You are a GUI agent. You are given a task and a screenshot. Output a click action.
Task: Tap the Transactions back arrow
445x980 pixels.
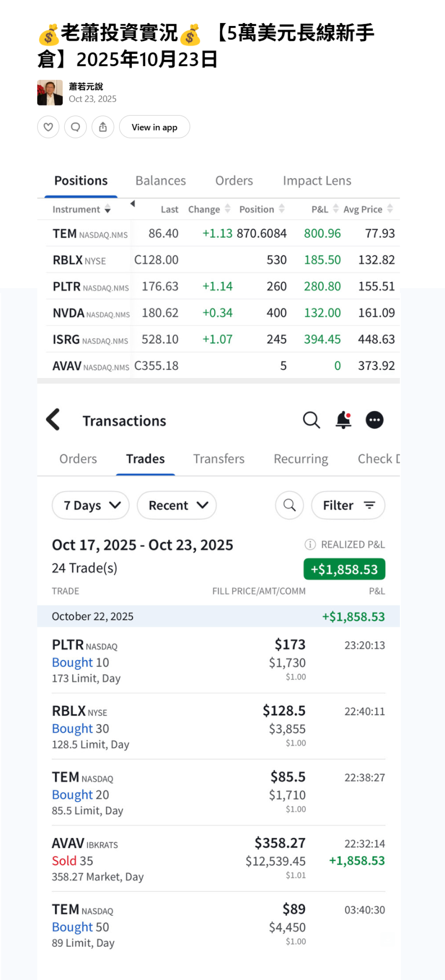point(54,420)
